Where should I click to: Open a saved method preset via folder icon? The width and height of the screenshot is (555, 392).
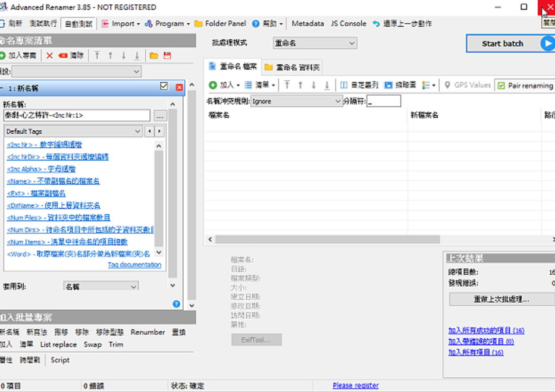[x=153, y=55]
